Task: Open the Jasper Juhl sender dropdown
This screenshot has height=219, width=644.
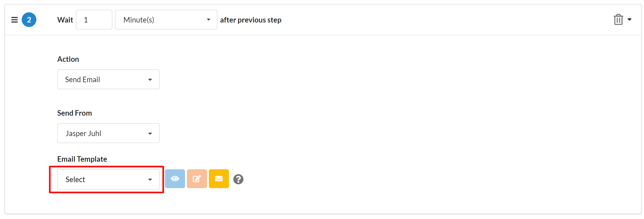Action: (108, 133)
